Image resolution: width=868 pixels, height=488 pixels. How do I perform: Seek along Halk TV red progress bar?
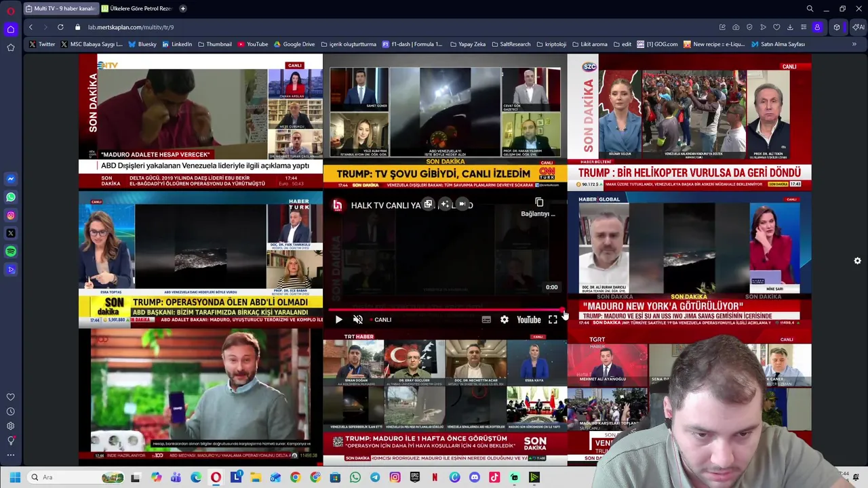point(445,310)
